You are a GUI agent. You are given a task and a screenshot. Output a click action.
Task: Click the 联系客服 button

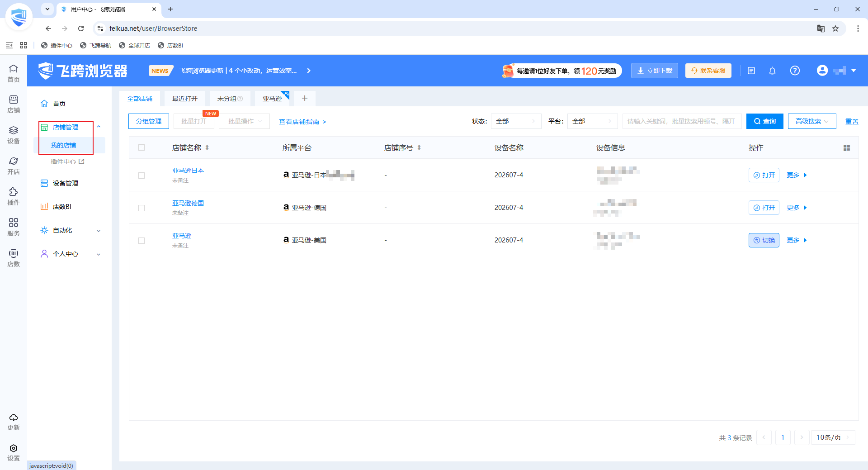pos(708,71)
